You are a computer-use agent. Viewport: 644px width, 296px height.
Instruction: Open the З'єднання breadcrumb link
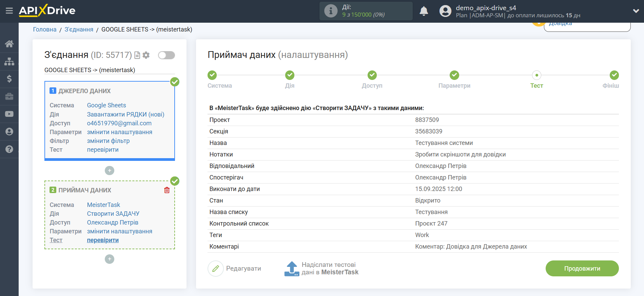click(x=79, y=29)
